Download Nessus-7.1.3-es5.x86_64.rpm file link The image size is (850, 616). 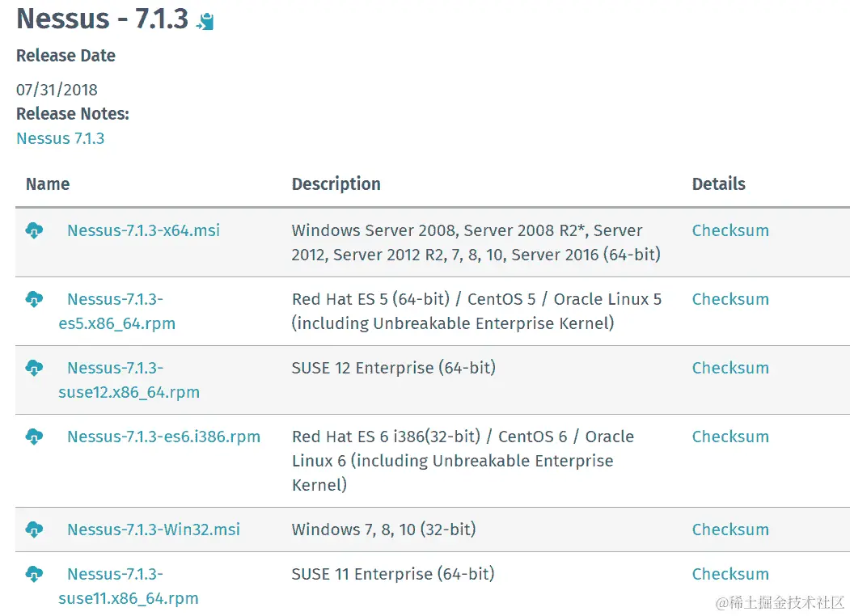coord(117,311)
